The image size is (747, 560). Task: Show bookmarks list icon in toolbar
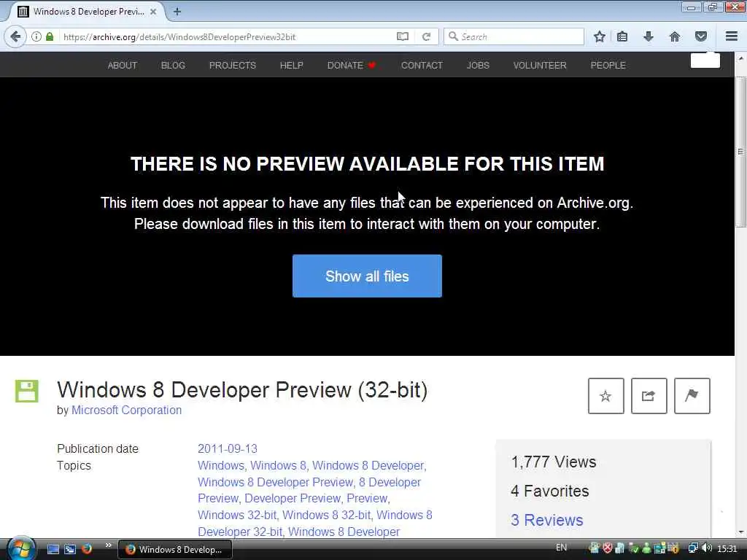pos(622,36)
